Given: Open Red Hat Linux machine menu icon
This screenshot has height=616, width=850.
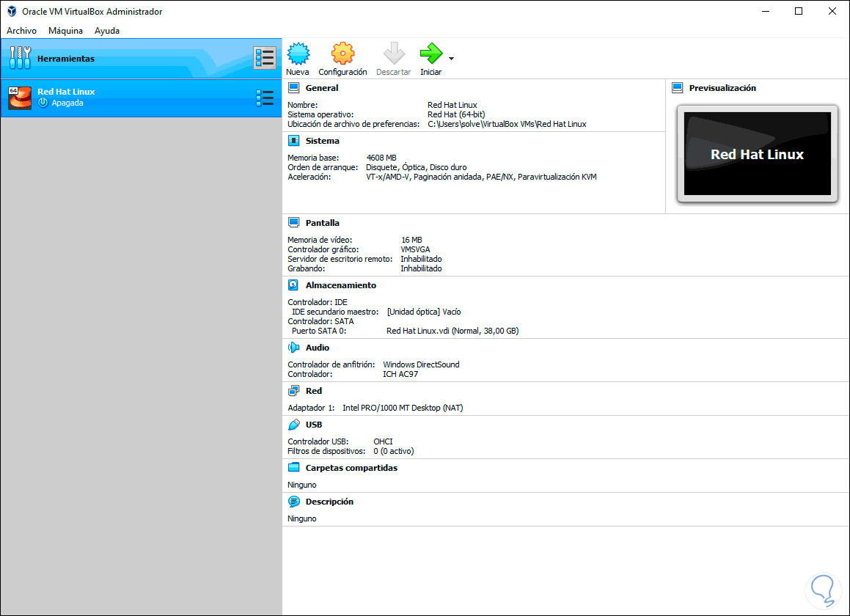Looking at the screenshot, I should pyautogui.click(x=265, y=98).
